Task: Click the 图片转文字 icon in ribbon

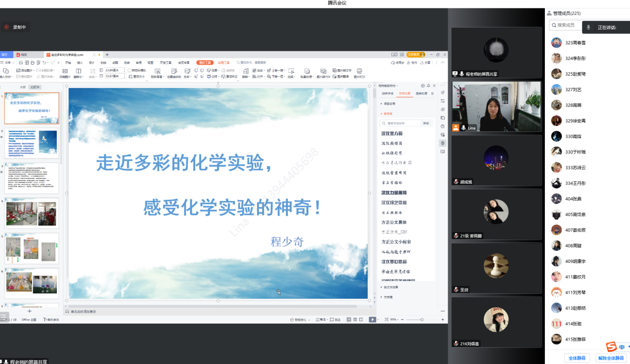Action: tap(341, 70)
